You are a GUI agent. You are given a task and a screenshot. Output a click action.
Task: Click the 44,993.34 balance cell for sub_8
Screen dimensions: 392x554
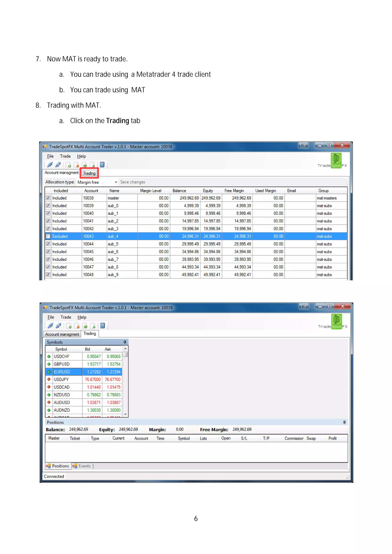185,267
